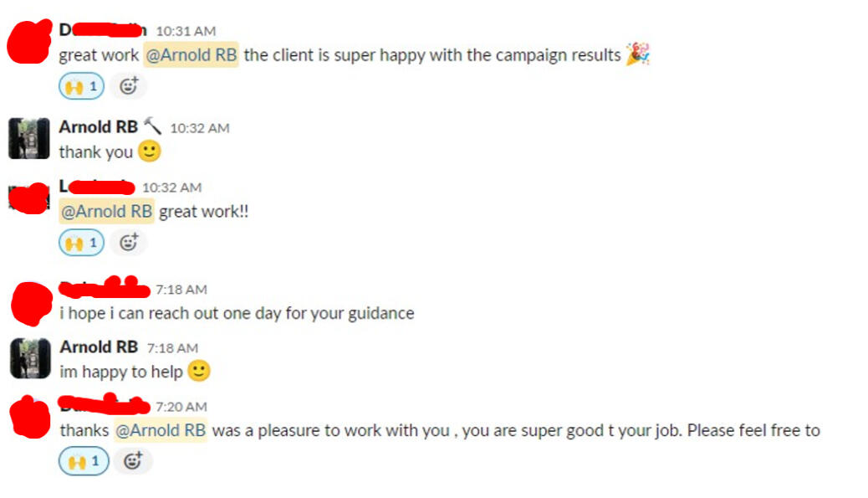This screenshot has width=868, height=498.
Task: Open @Arnold RB mention in campaign results message
Action: pyautogui.click(x=191, y=55)
